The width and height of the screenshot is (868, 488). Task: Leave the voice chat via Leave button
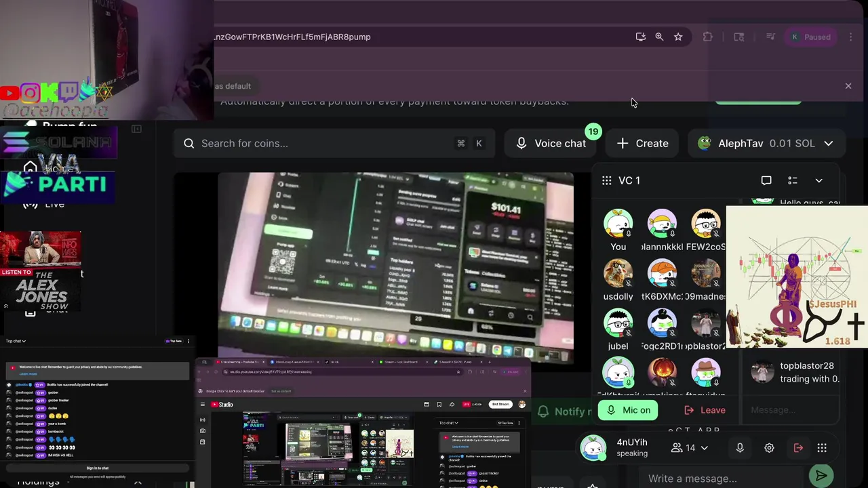705,410
